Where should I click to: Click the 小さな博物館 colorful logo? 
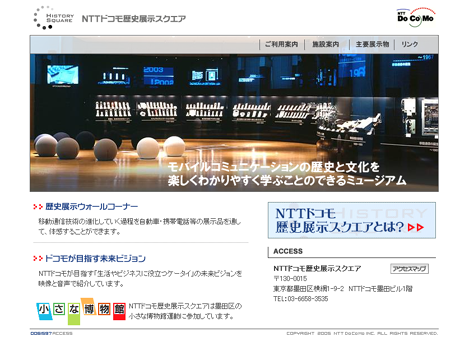(x=81, y=311)
